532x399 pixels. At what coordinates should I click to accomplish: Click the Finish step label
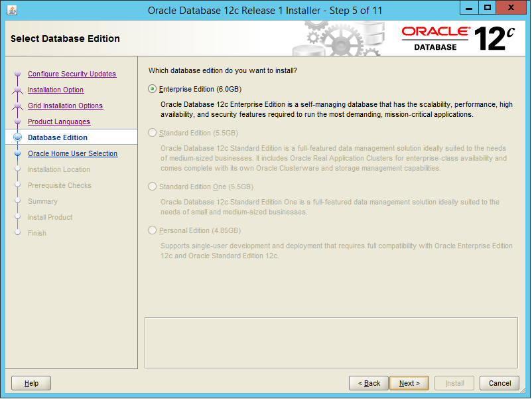(37, 233)
